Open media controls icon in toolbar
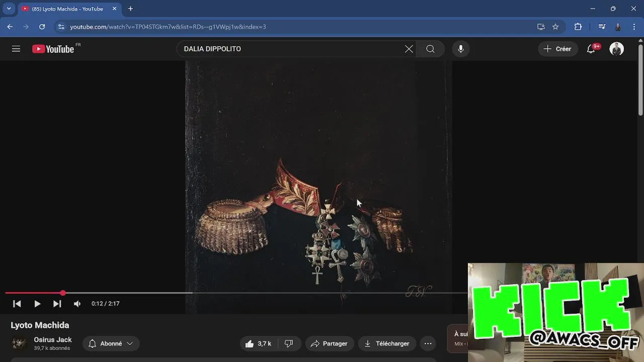Image resolution: width=644 pixels, height=362 pixels. click(602, 27)
